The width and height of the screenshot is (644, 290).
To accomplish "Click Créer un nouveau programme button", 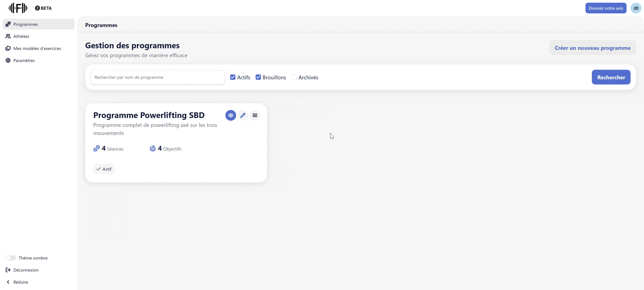I will pos(592,48).
